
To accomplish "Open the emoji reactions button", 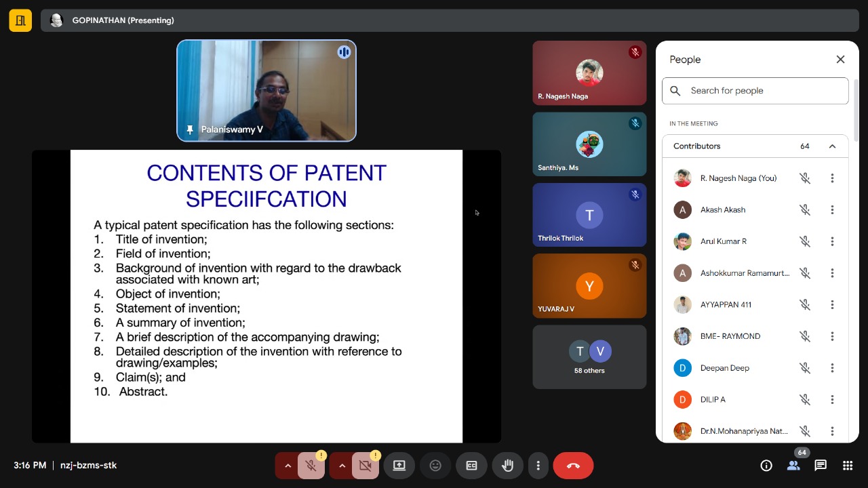I will coord(435,466).
